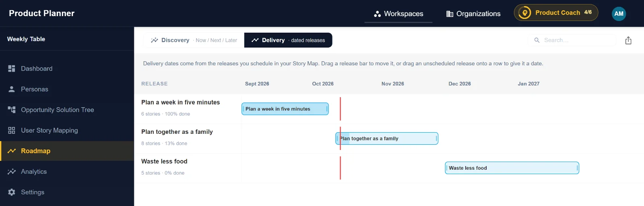
Task: Open the AM user avatar menu
Action: point(619,14)
